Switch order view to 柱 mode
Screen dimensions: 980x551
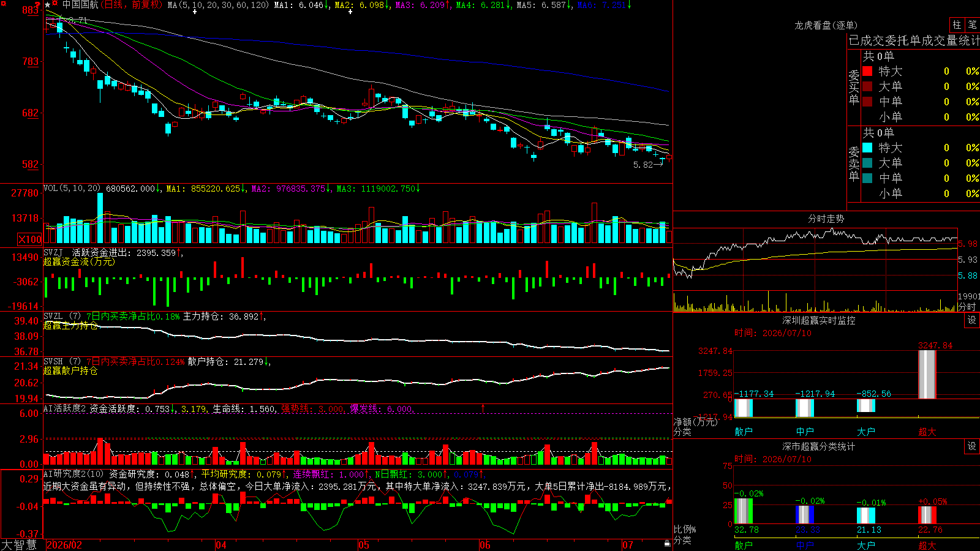pos(957,24)
